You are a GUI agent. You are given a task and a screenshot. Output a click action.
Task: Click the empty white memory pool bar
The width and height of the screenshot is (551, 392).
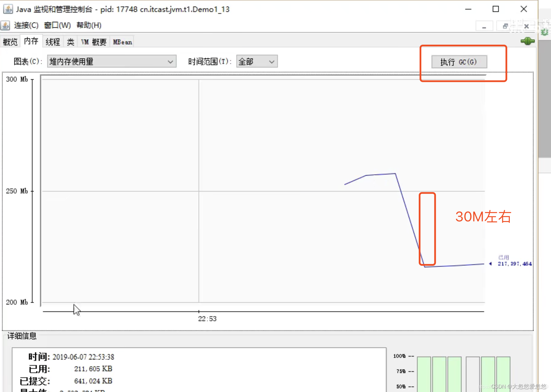473,374
